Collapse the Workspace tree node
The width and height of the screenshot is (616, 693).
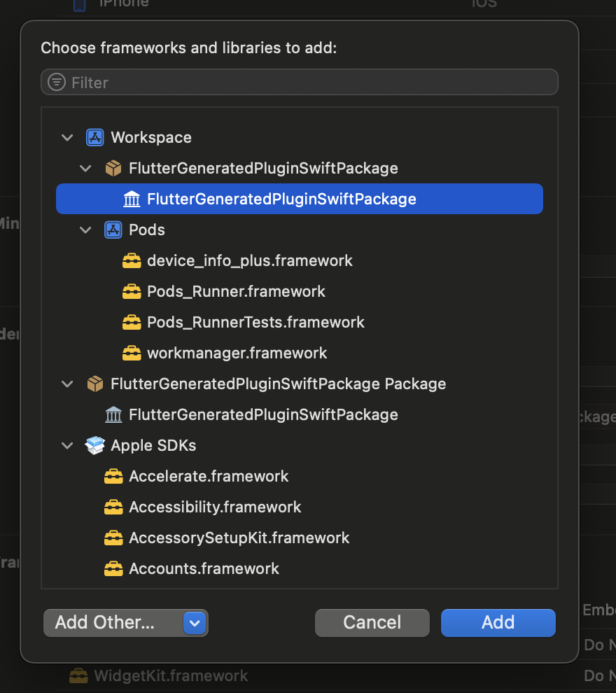pyautogui.click(x=66, y=137)
